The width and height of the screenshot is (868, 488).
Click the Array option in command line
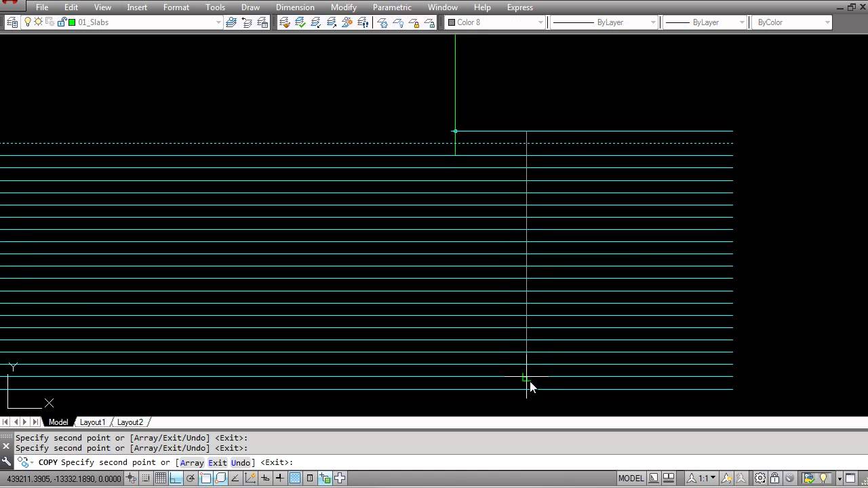[192, 463]
